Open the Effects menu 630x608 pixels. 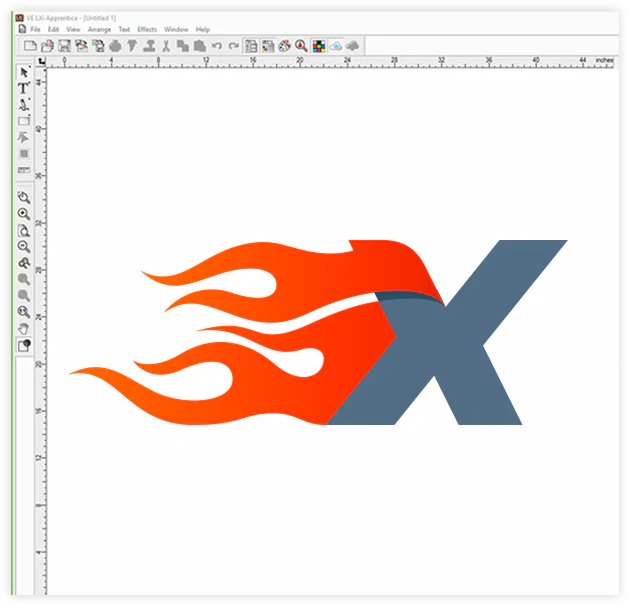[x=147, y=30]
